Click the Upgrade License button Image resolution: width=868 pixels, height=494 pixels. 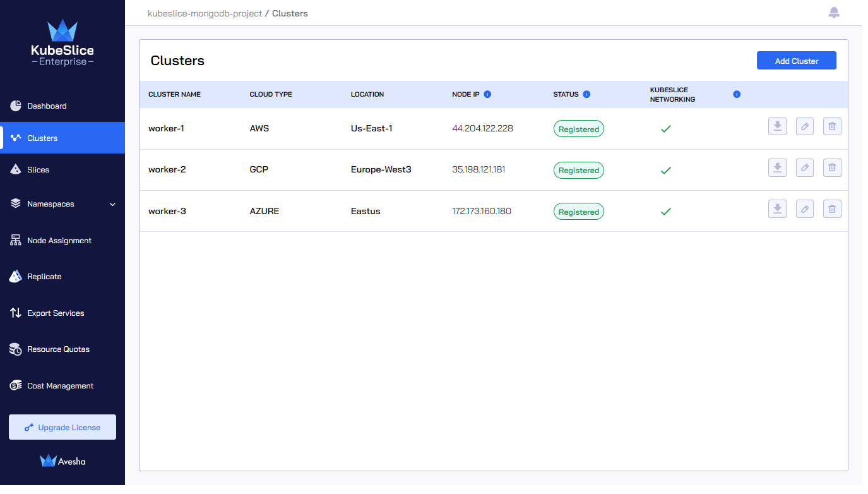tap(62, 427)
